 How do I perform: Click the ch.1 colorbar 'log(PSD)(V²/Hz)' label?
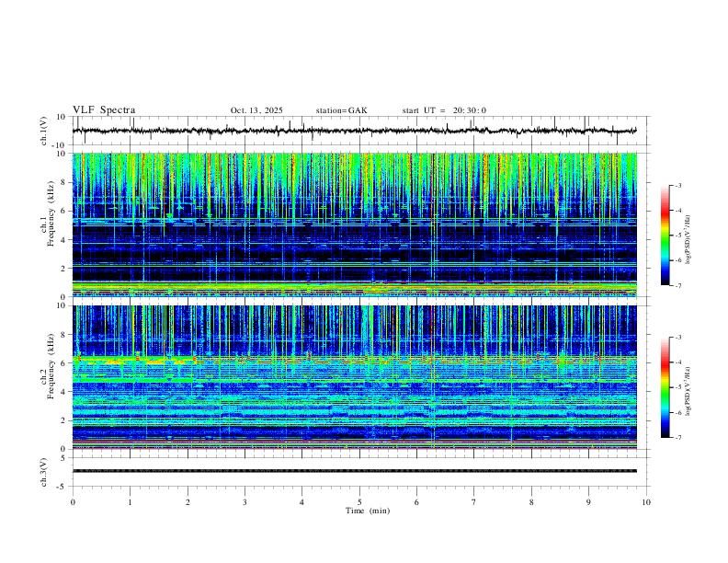coord(688,239)
